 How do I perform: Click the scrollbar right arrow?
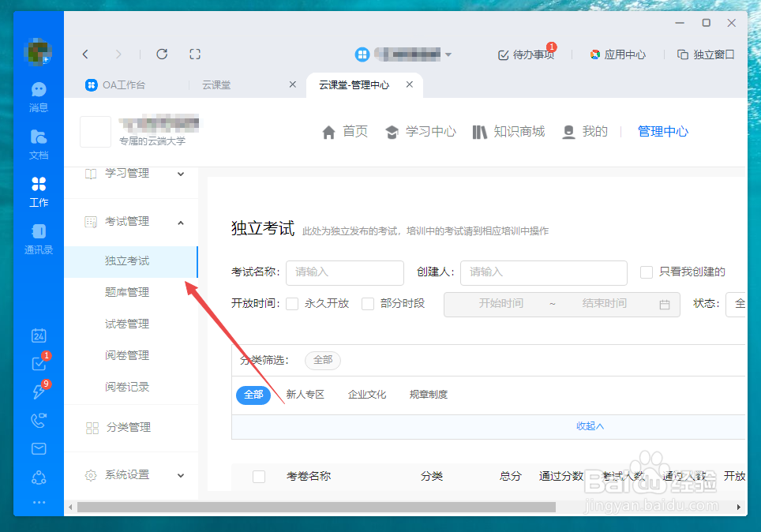[738, 508]
